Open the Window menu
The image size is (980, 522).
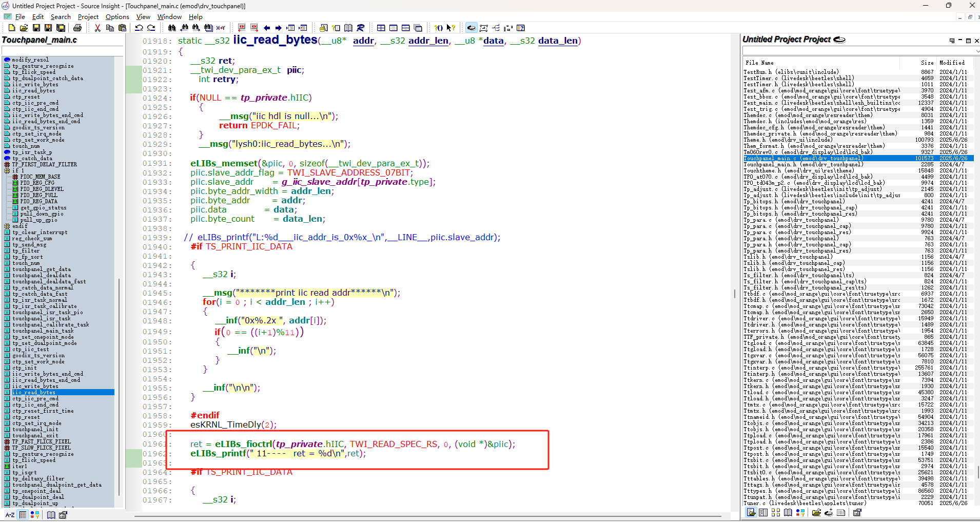[x=169, y=16]
